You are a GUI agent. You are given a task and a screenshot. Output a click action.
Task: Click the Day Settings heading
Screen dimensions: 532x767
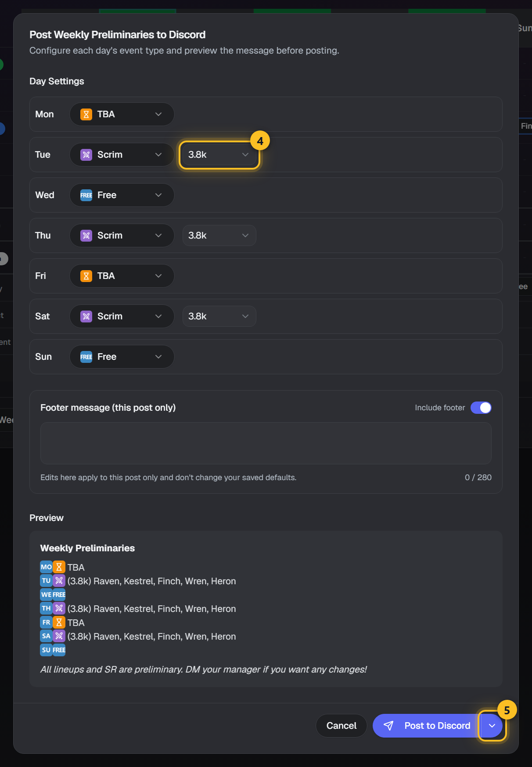(x=57, y=81)
